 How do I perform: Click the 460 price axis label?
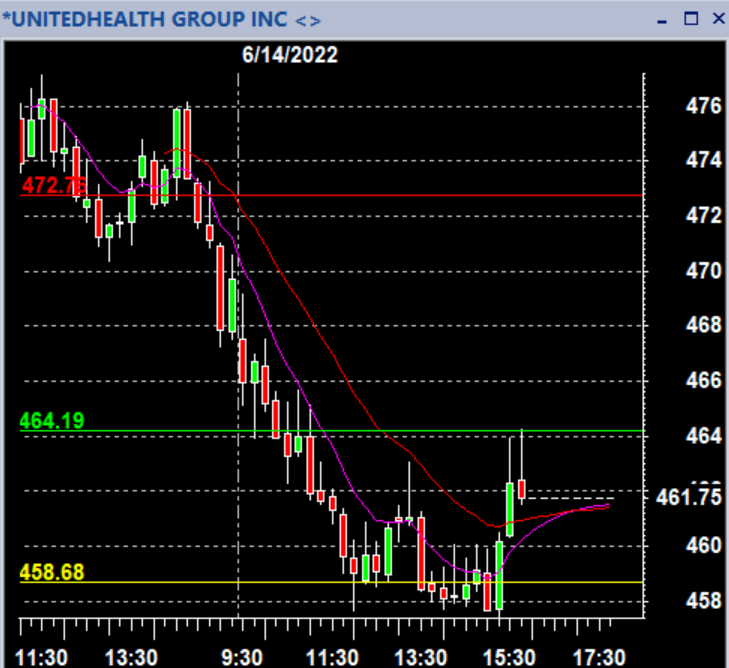703,545
